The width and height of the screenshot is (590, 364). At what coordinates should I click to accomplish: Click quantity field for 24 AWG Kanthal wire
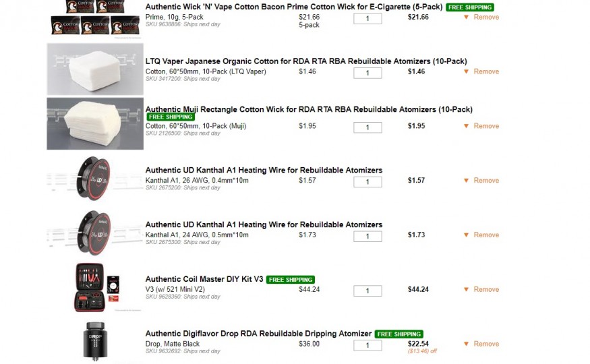pyautogui.click(x=367, y=237)
